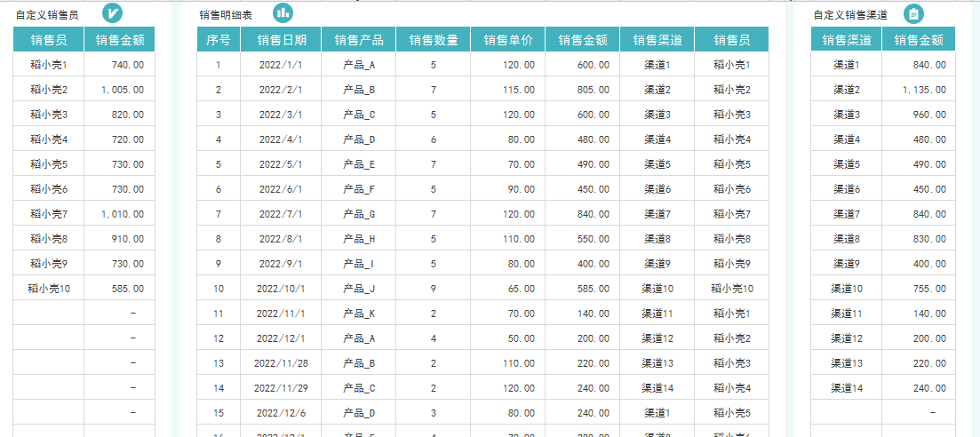Select the 720.00 amount cell
Image resolution: width=980 pixels, height=437 pixels.
(120, 139)
